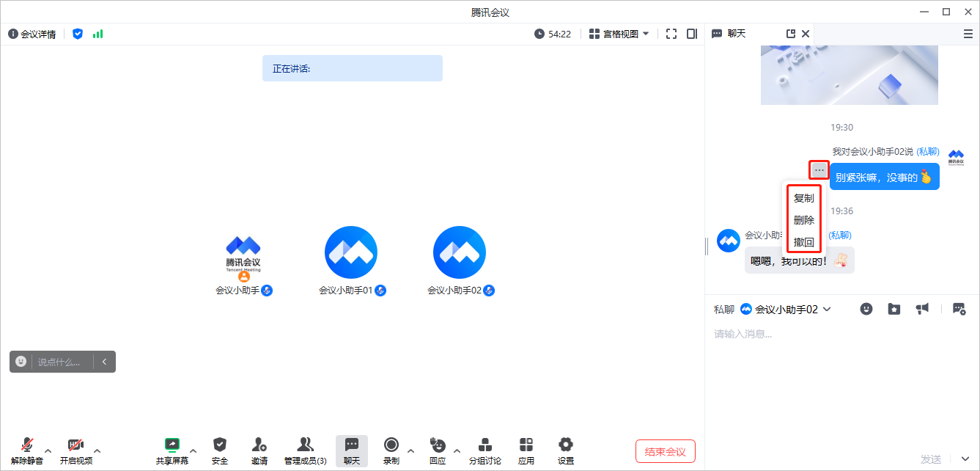Click the 别紧张嘛，没事的 message bubble

coord(885,177)
